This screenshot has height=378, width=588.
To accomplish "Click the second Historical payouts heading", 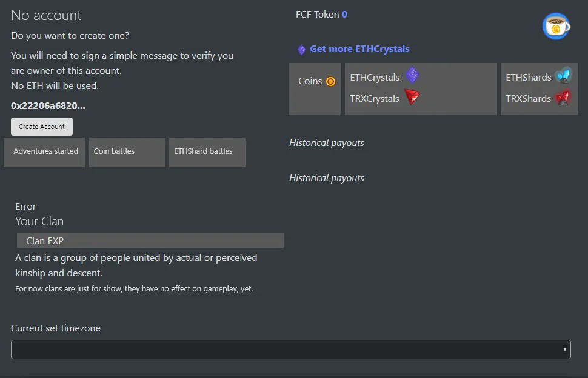I will 326,178.
